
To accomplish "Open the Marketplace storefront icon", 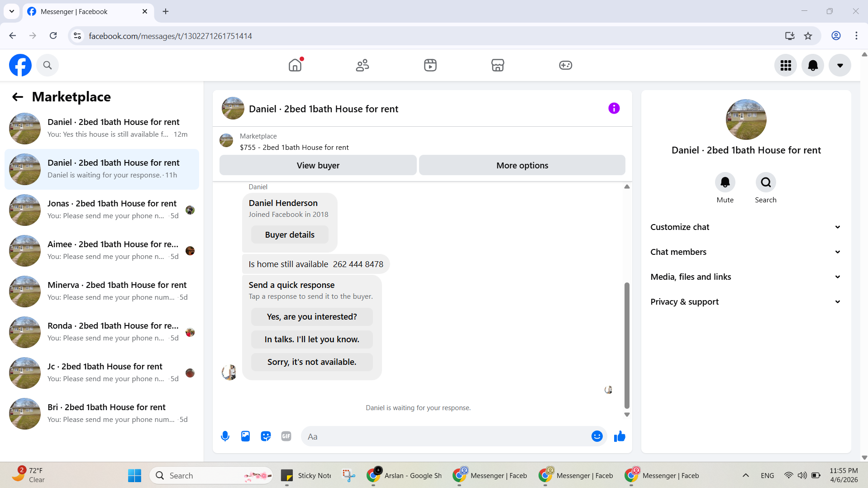I will [498, 65].
